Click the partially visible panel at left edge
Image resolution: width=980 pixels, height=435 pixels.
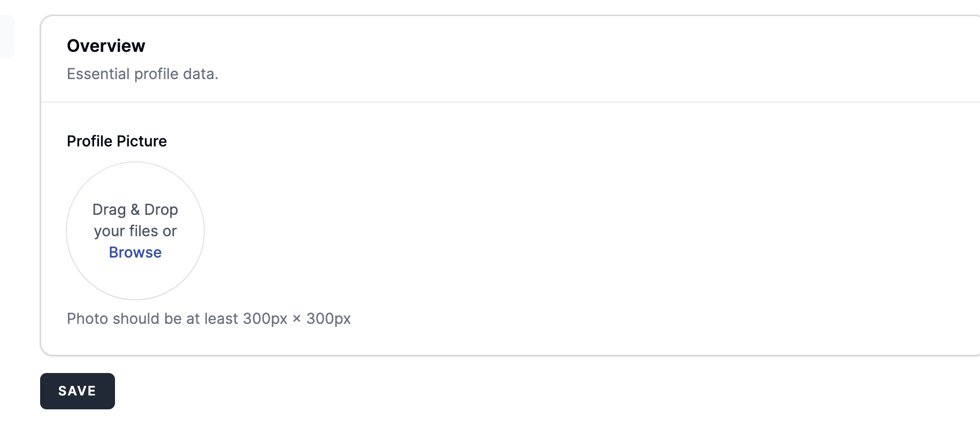[6, 36]
